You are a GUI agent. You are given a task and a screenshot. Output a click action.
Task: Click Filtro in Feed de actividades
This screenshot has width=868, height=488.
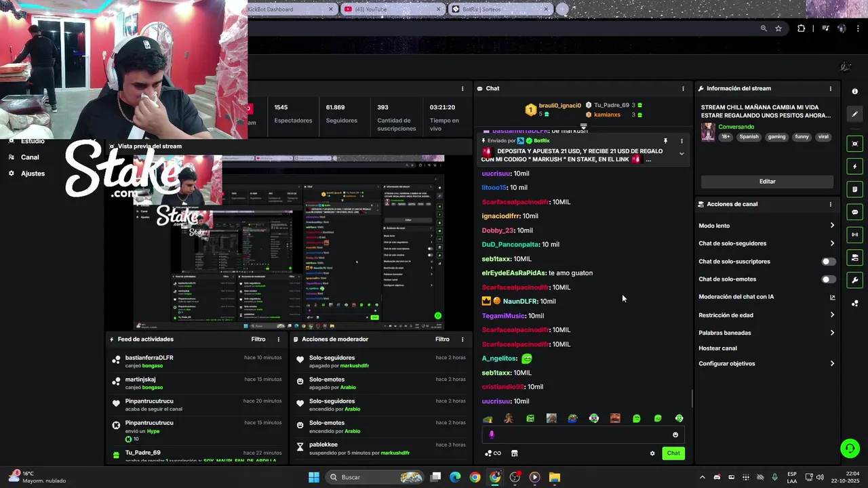(258, 340)
